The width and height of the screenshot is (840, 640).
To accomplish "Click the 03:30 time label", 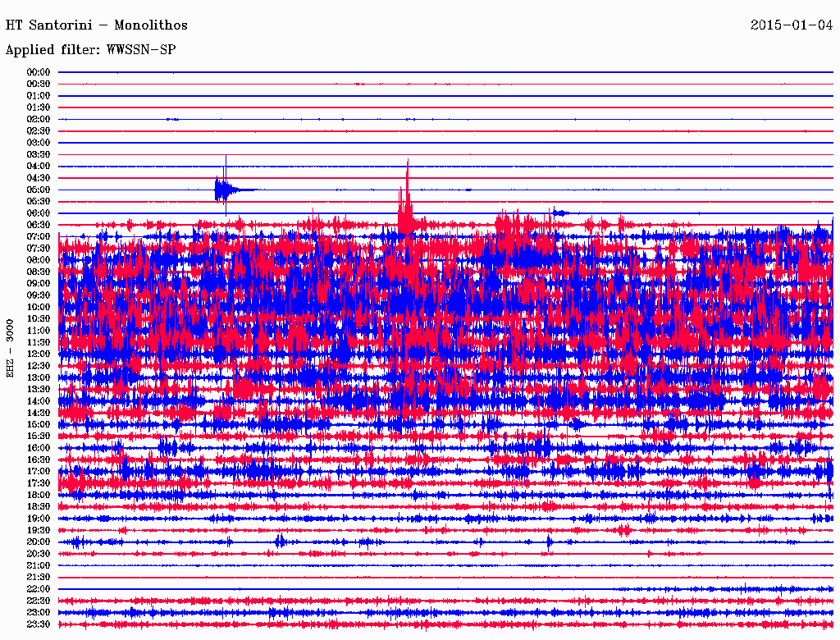I will click(x=38, y=154).
